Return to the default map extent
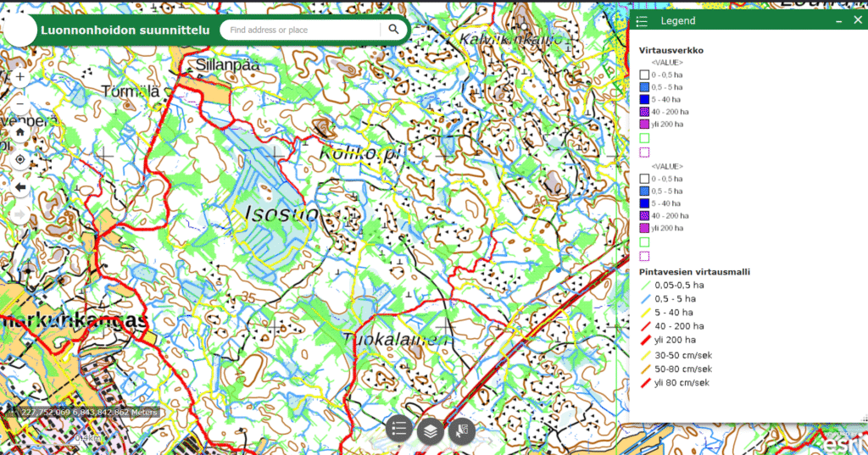Viewport: 868px width, 455px height. coord(20,132)
